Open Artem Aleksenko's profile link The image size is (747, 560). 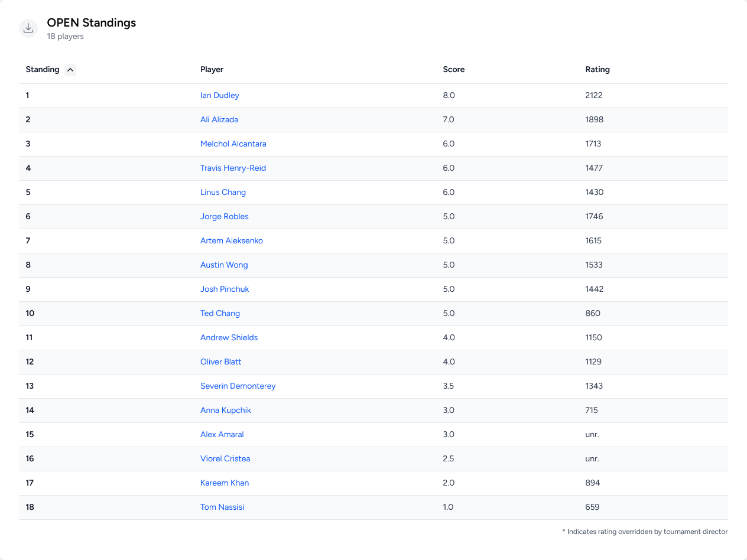tap(231, 241)
